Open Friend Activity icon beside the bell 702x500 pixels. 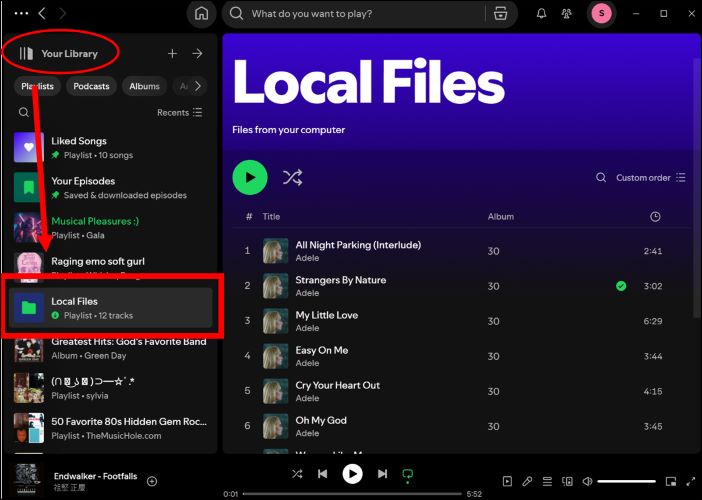click(570, 14)
